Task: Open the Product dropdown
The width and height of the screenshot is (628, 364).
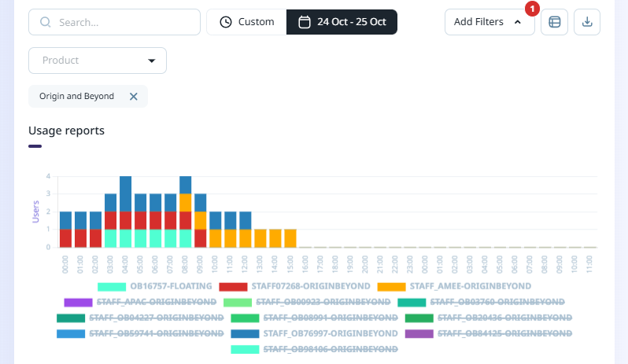Action: pos(98,61)
